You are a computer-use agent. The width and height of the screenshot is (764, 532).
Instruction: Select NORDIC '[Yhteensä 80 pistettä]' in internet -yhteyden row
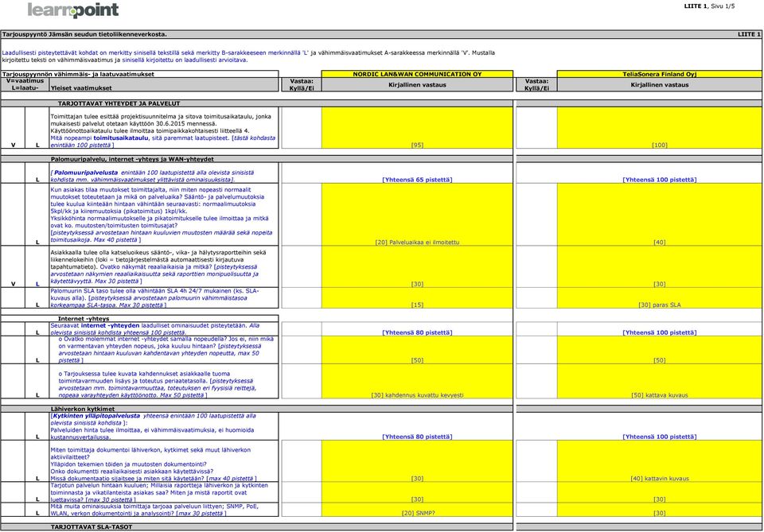pos(417,332)
